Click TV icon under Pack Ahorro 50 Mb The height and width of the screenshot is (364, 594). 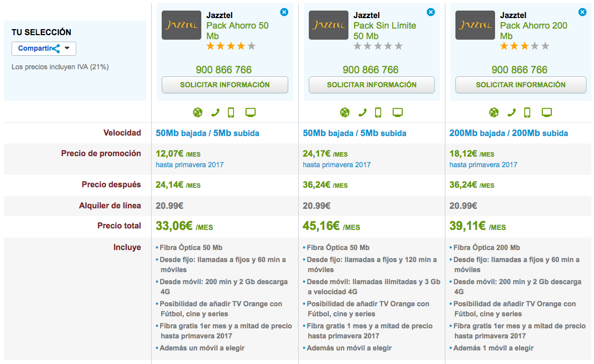click(251, 112)
